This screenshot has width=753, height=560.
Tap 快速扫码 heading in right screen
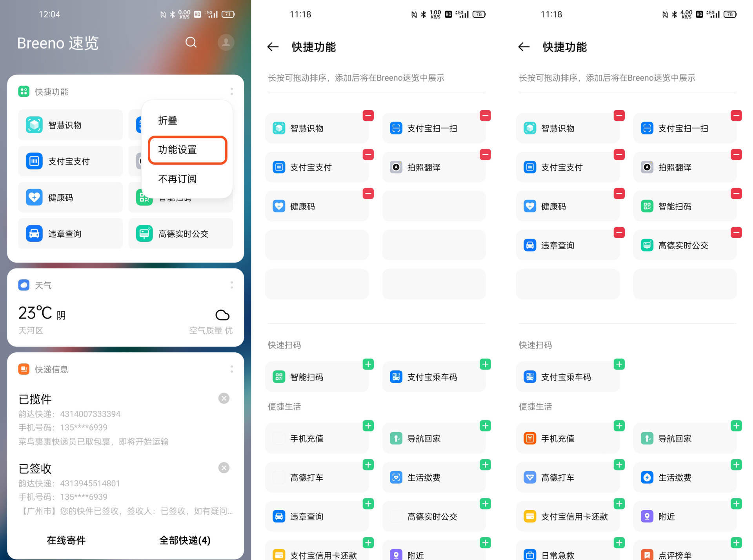(x=535, y=345)
